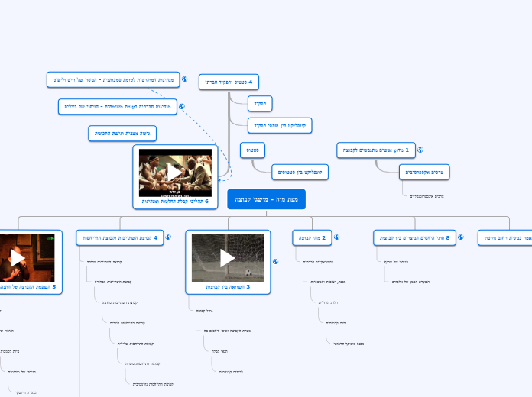Select subtopic קבוצת השתייכות מלידה
Viewport: 532px width, 397px height.
104,262
